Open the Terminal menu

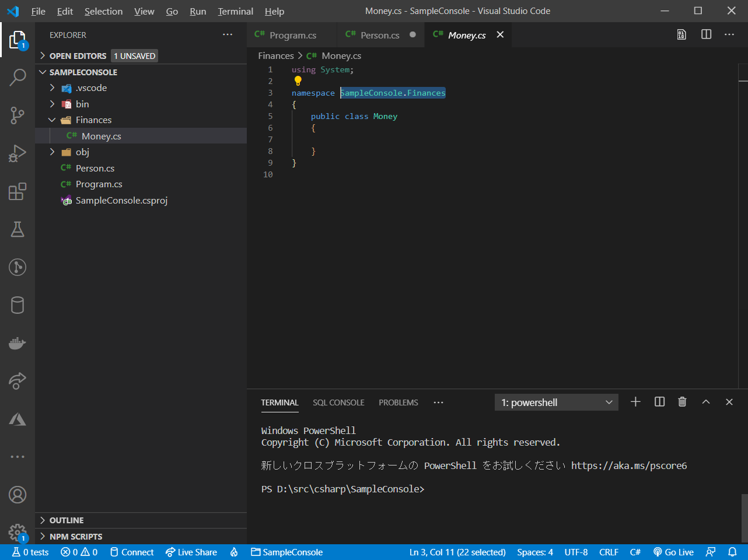[235, 11]
